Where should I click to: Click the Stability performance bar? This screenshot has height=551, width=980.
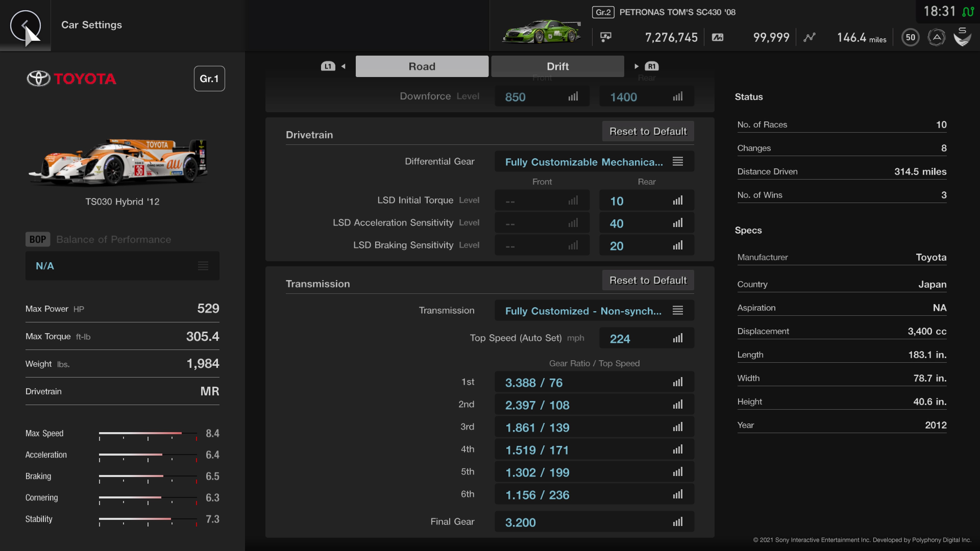(148, 519)
